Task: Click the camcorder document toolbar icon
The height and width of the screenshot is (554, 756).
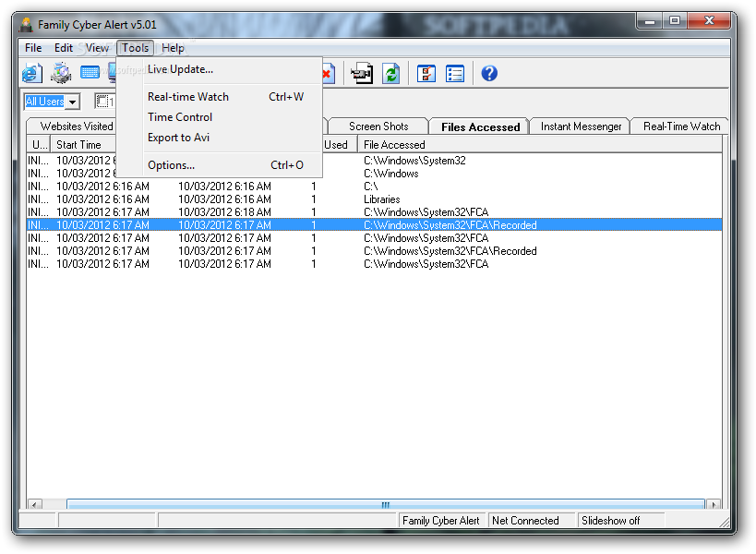Action: tap(362, 74)
